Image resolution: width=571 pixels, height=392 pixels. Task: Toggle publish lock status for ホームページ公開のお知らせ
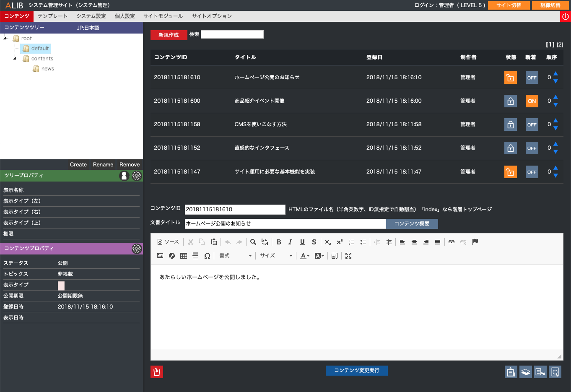[510, 78]
